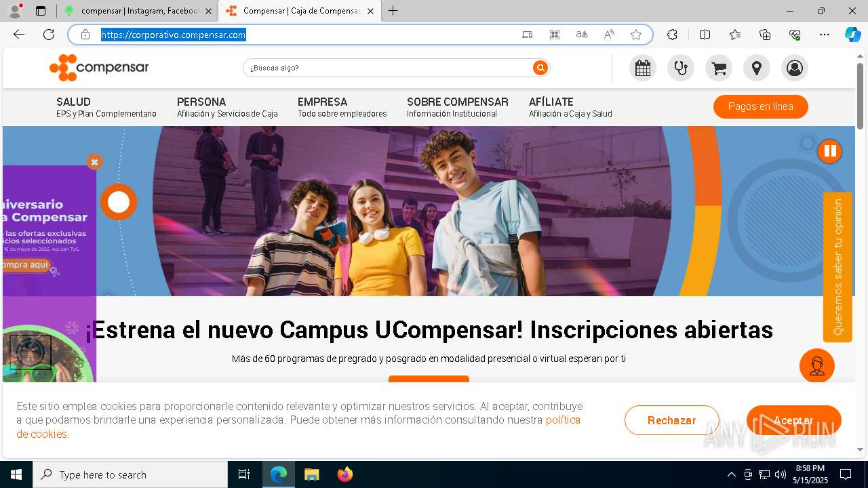Open Windows Start menu
Viewport: 868px width, 488px height.
click(16, 474)
